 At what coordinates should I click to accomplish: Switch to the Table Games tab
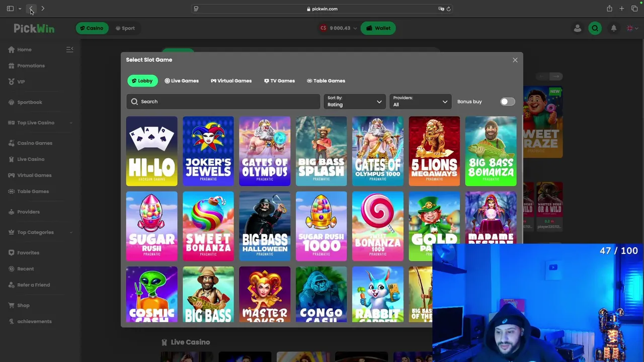click(326, 80)
